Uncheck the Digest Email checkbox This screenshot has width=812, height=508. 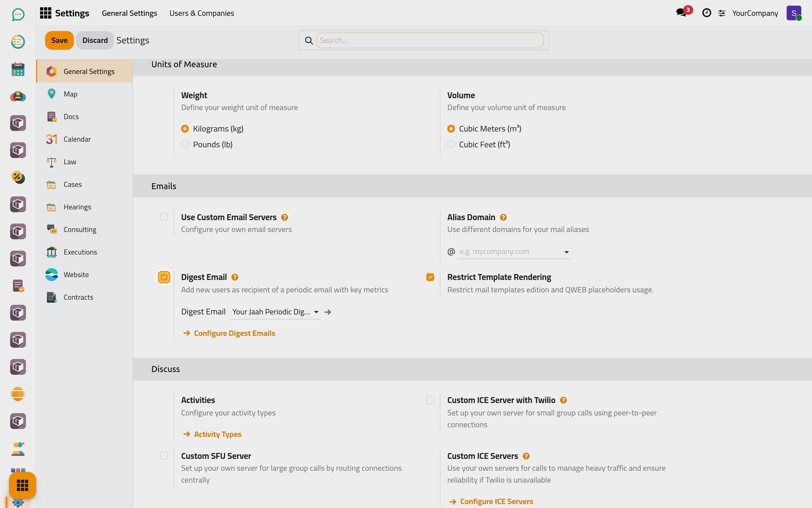[x=164, y=277]
